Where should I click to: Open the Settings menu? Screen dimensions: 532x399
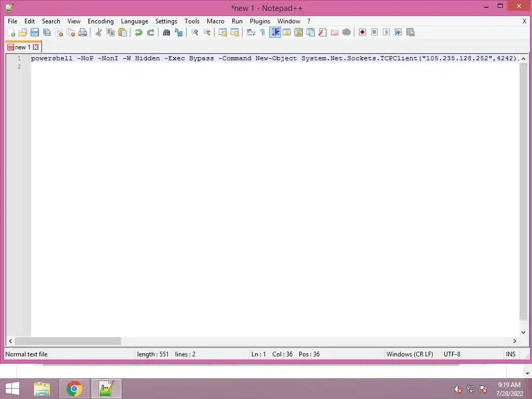click(x=166, y=21)
